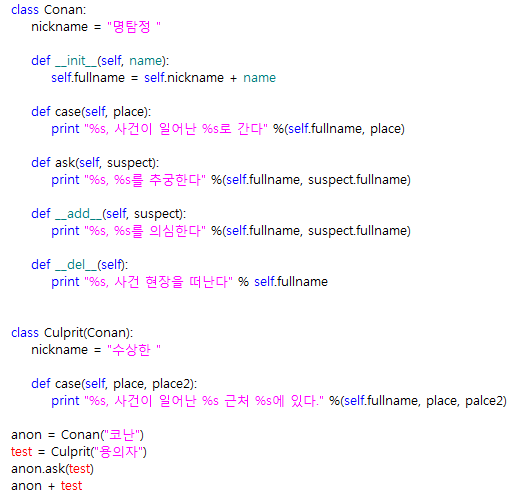
Task: Click the print line containing '현장을 떠난다'
Action: click(190, 282)
